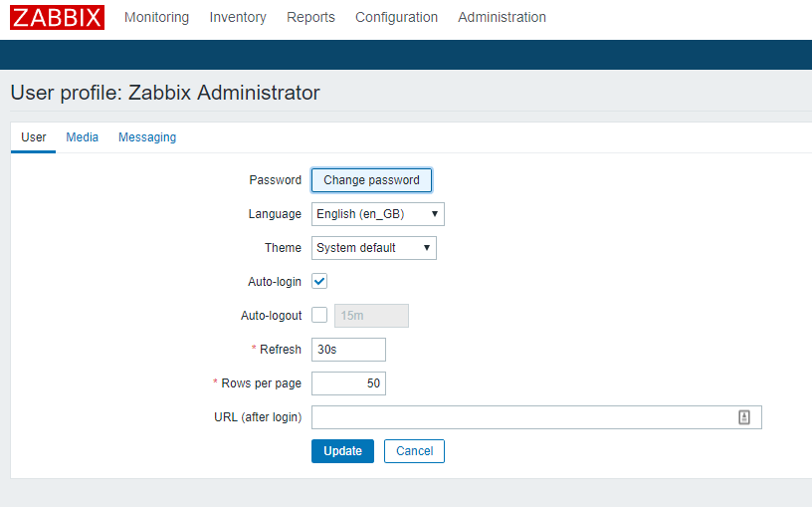Expand the Theme dropdown

(374, 248)
